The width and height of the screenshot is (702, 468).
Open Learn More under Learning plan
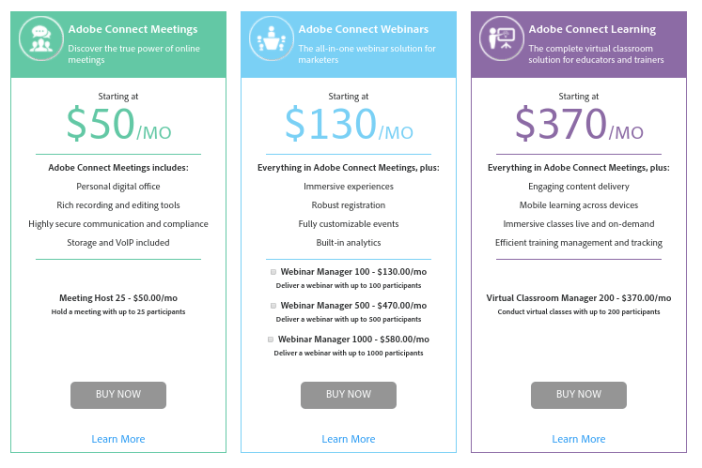pyautogui.click(x=578, y=439)
